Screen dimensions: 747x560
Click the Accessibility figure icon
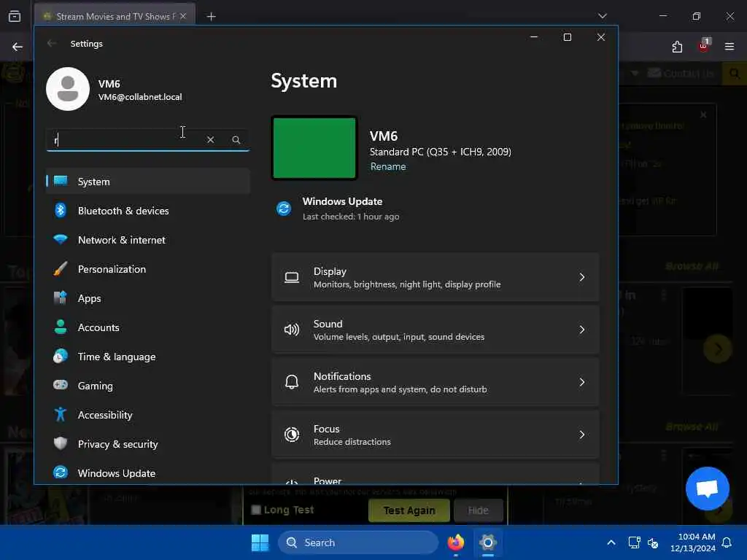pos(61,414)
